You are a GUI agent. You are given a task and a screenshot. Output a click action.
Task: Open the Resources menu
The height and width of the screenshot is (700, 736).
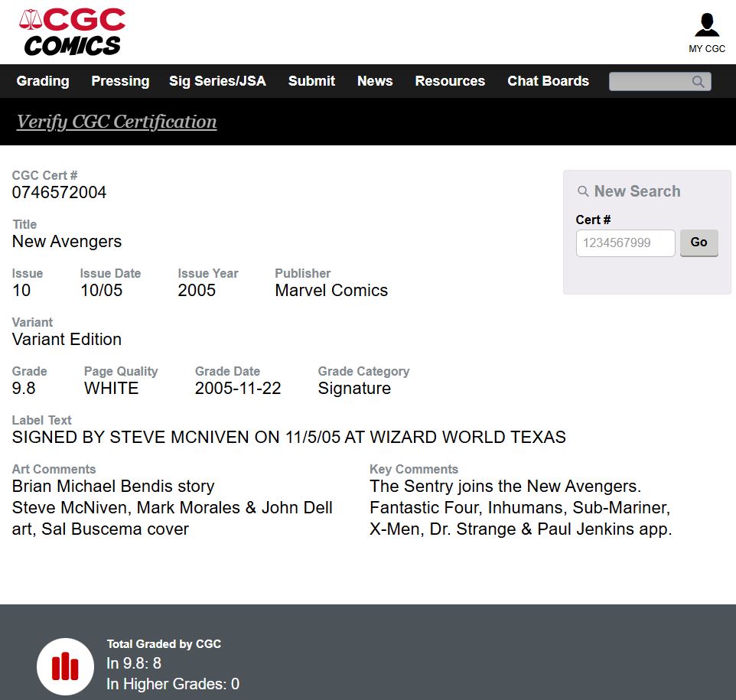pyautogui.click(x=450, y=81)
